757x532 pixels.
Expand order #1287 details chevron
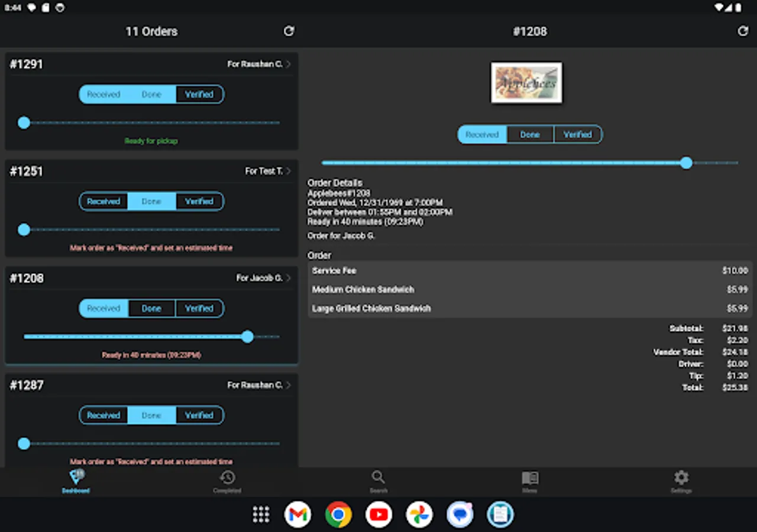tap(289, 385)
